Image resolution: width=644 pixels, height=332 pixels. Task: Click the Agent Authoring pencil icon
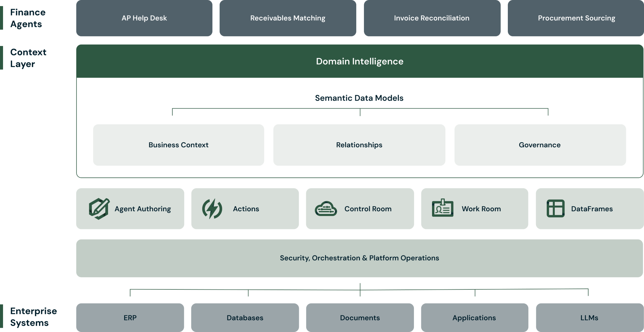point(99,209)
